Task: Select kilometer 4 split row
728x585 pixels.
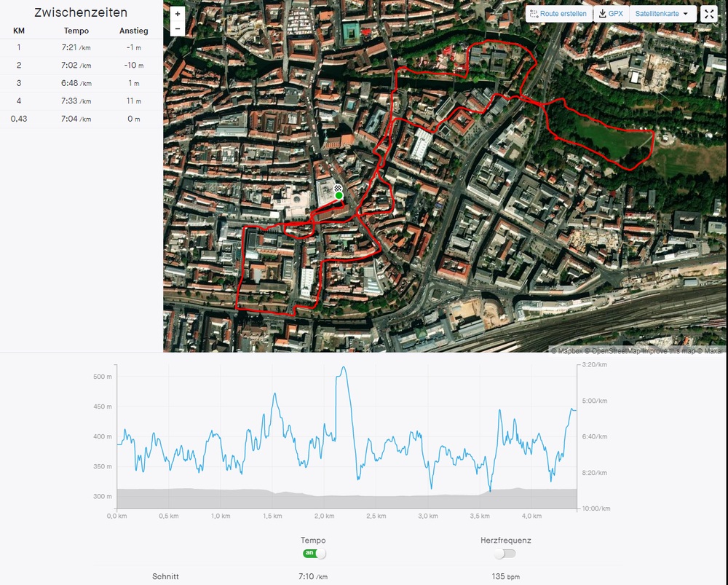Action: click(x=82, y=101)
